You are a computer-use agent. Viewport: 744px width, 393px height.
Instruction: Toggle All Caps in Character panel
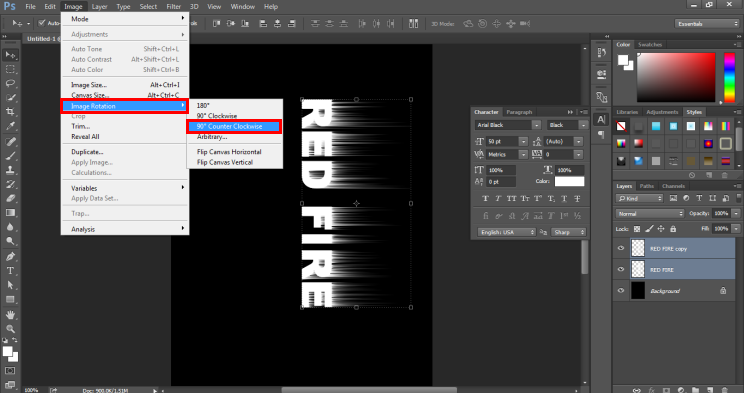(x=512, y=198)
